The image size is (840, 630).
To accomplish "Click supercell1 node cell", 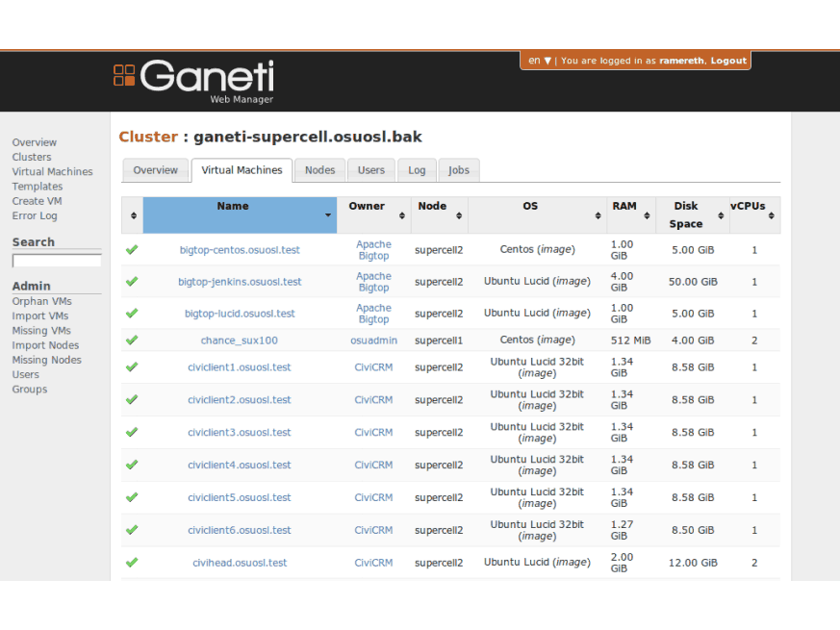I will pyautogui.click(x=439, y=340).
